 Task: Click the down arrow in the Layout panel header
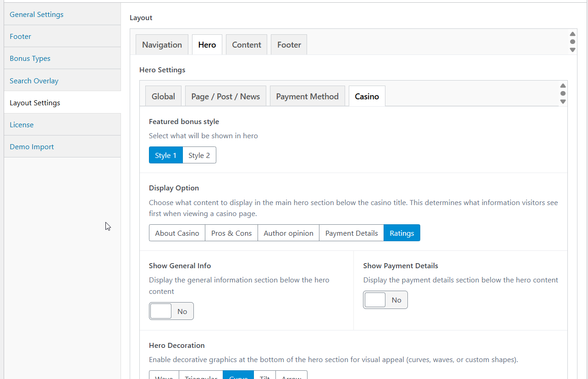pyautogui.click(x=572, y=49)
